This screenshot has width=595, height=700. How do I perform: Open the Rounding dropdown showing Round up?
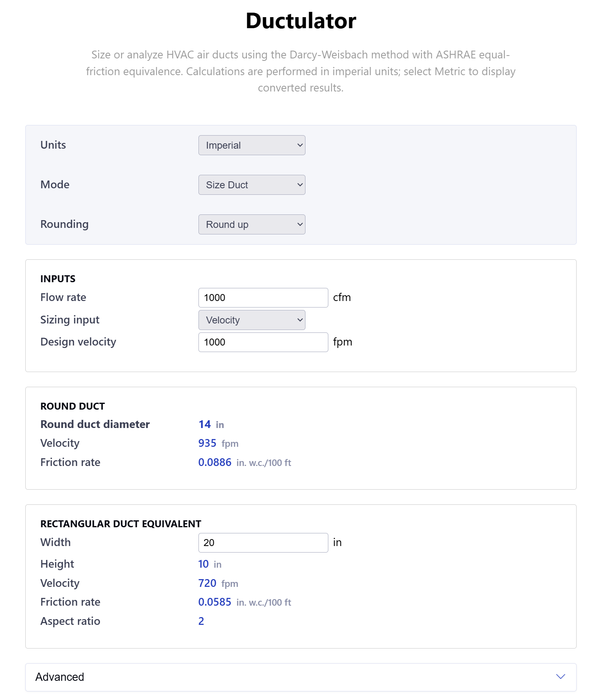pyautogui.click(x=252, y=224)
